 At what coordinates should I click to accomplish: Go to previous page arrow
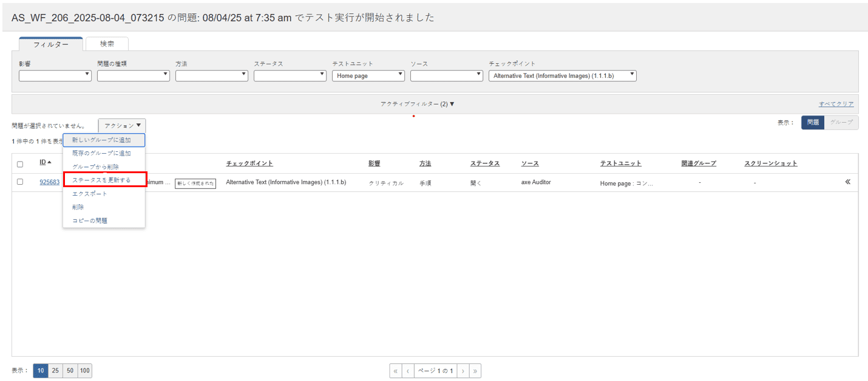[x=408, y=371]
